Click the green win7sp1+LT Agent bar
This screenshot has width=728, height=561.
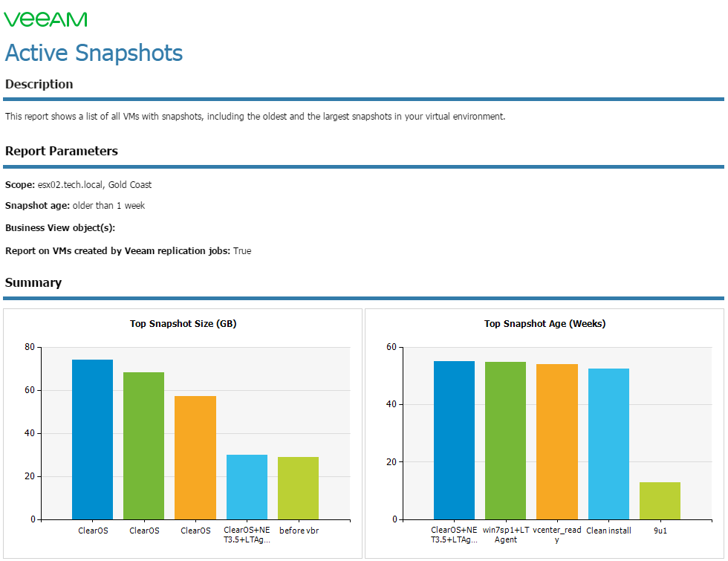[x=505, y=441]
